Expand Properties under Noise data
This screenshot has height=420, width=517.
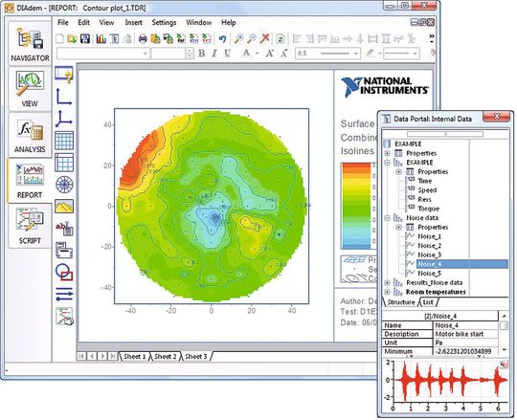(x=398, y=227)
